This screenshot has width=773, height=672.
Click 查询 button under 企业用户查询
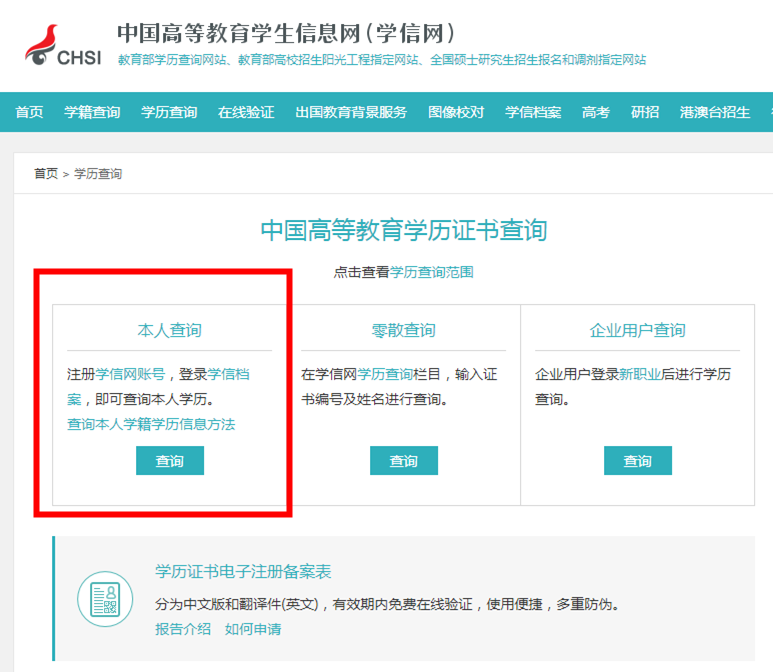coord(637,460)
